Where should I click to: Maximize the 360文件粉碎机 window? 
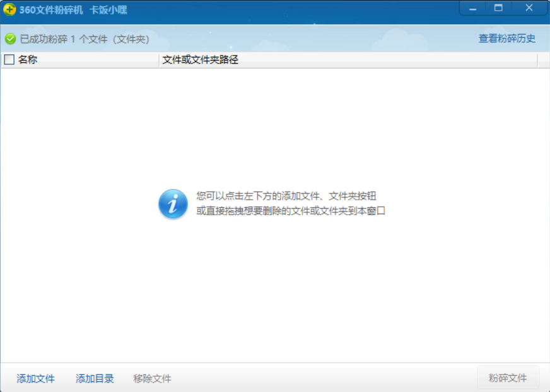pyautogui.click(x=498, y=8)
